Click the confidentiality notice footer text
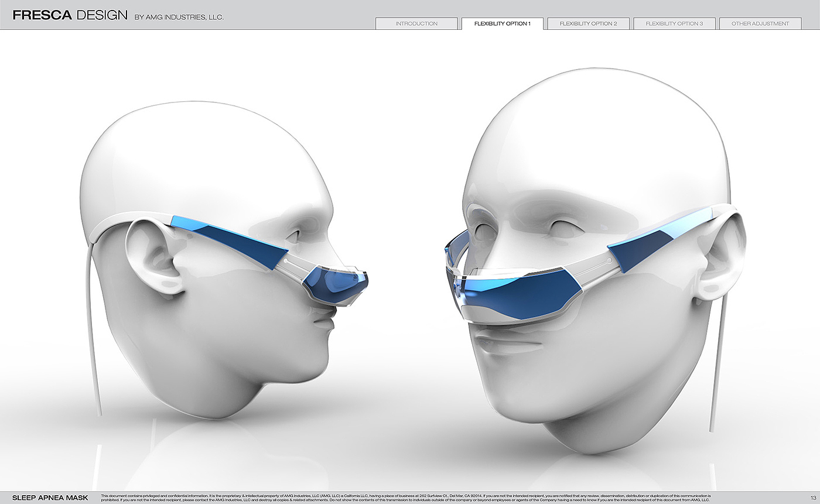 pyautogui.click(x=405, y=498)
